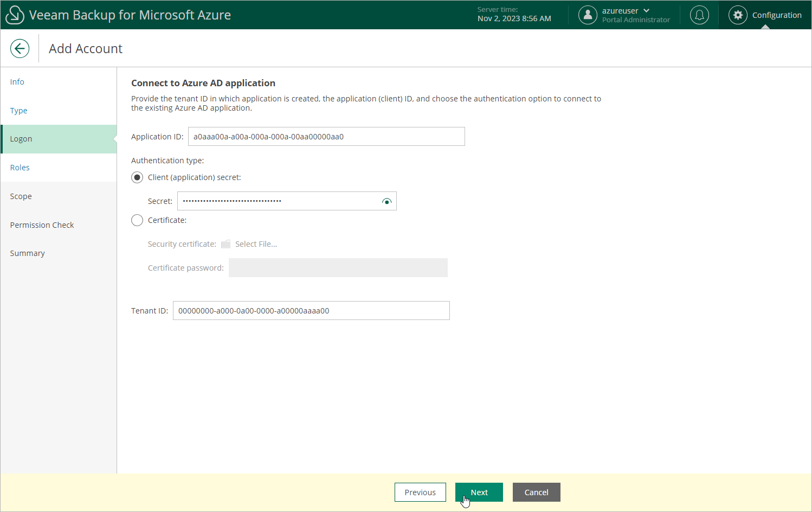Open the Roles step
This screenshot has height=512, width=812.
59,168
